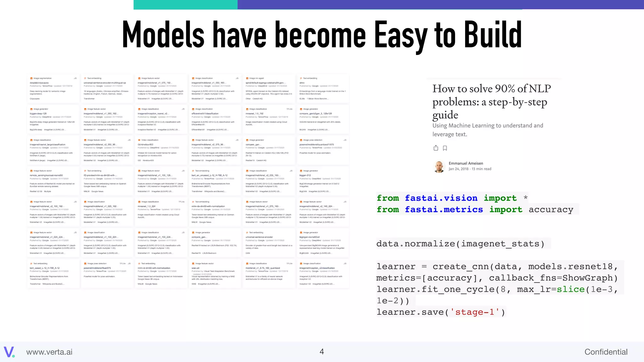Click the 'Kinetics-600' tag on the i3d card

(x=148, y=161)
